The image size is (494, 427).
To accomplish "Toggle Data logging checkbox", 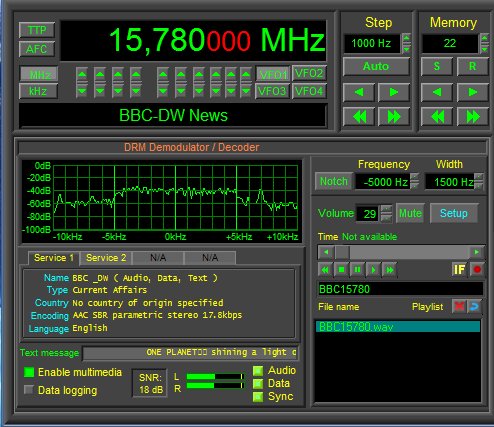I will [29, 390].
